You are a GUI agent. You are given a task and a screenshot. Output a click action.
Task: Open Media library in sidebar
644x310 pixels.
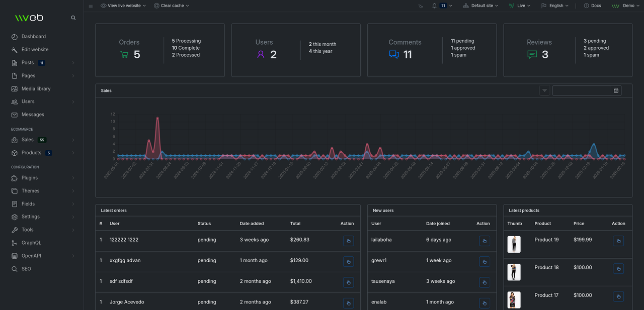[36, 88]
